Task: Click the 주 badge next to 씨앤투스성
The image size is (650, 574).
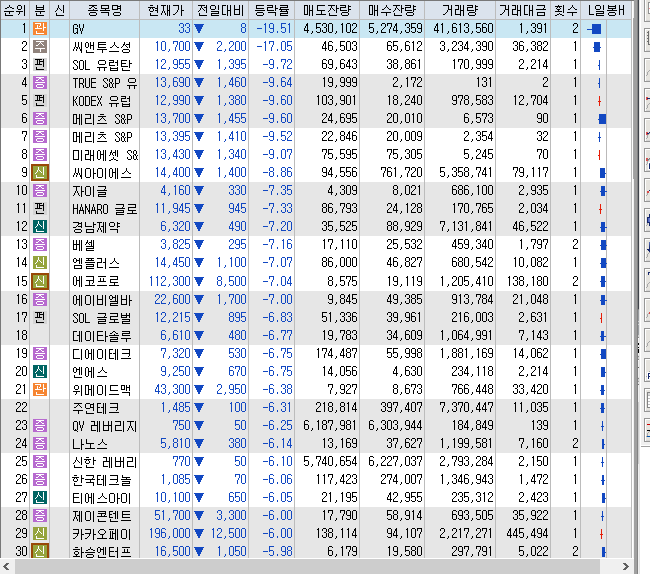Action: click(40, 46)
